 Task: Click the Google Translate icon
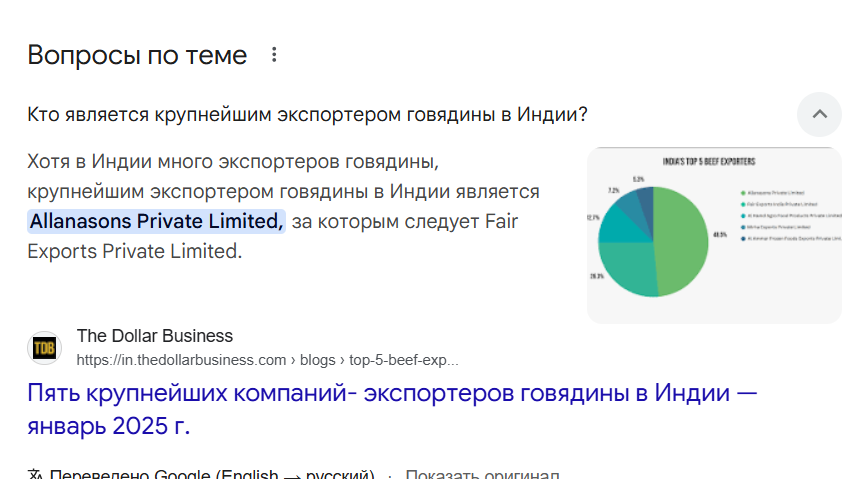pos(36,474)
